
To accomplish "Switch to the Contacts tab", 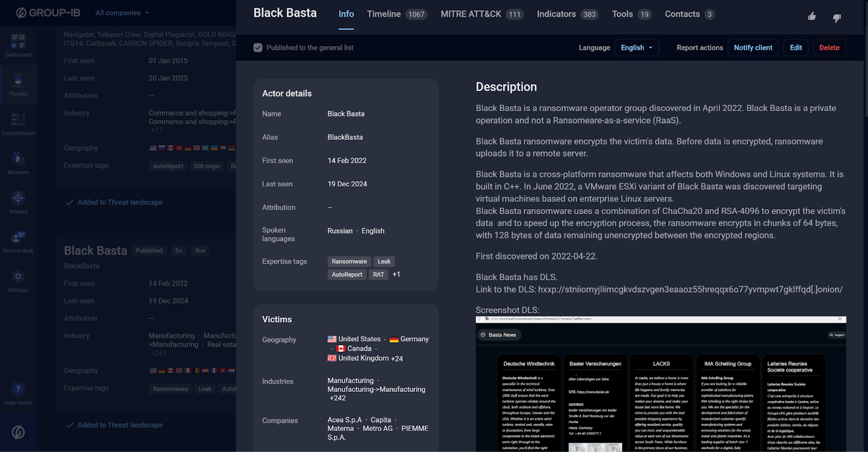I will click(x=690, y=14).
